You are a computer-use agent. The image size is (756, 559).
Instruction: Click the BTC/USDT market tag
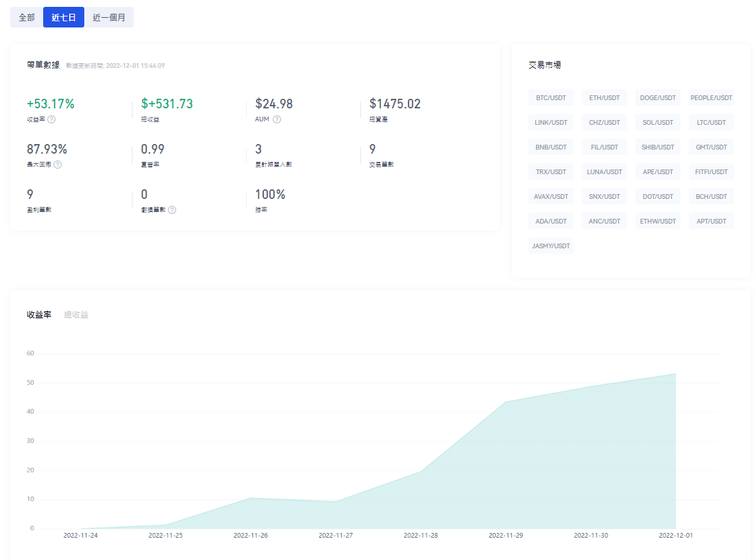[551, 98]
